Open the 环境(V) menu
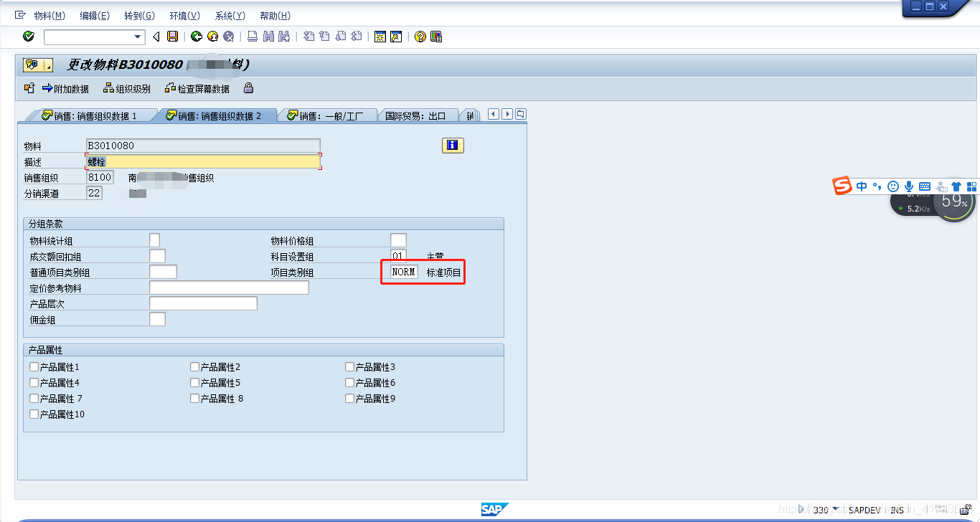 click(x=184, y=16)
